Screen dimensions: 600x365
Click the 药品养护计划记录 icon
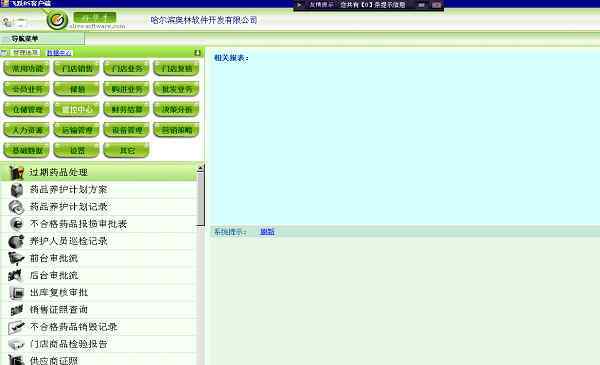tap(16, 207)
